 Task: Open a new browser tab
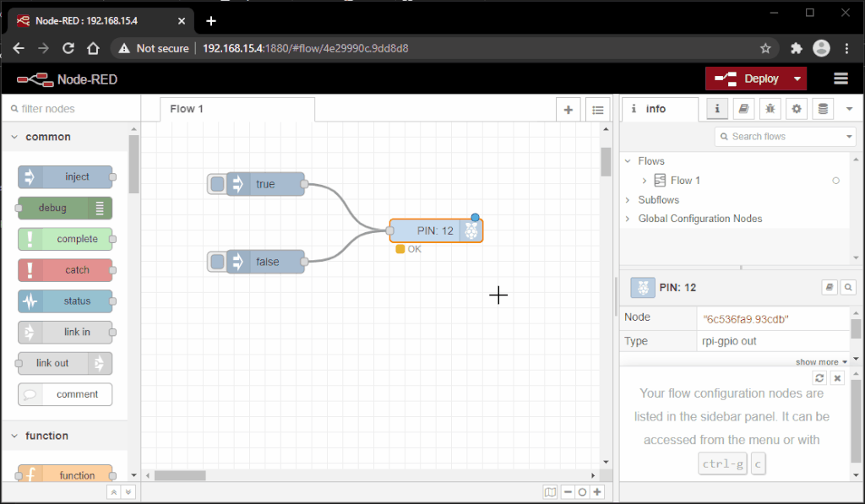[x=210, y=21]
